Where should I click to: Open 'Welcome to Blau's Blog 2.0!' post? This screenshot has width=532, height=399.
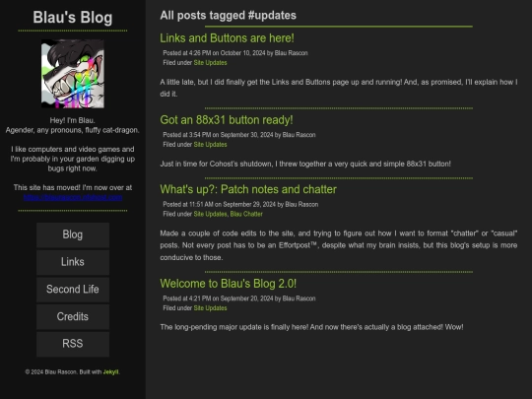pyautogui.click(x=228, y=284)
